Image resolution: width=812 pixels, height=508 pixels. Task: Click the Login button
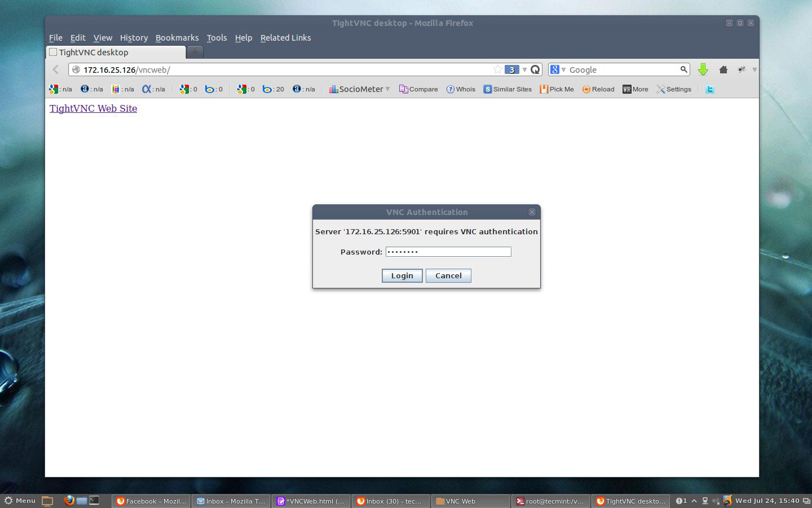point(402,275)
